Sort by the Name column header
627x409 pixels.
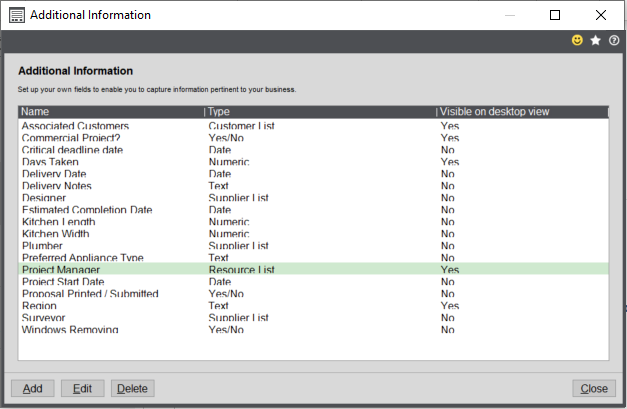point(110,112)
